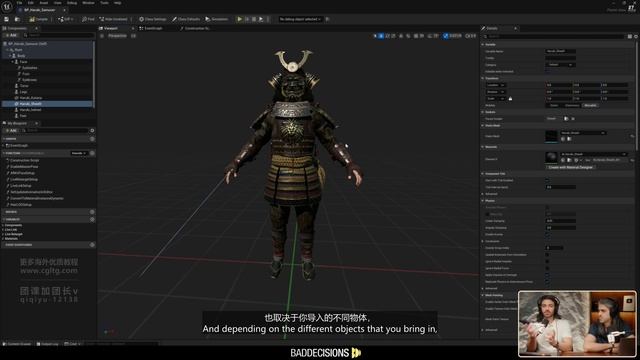This screenshot has width=640, height=360.
Task: Open the camera speed setting in viewport
Action: [x=471, y=36]
